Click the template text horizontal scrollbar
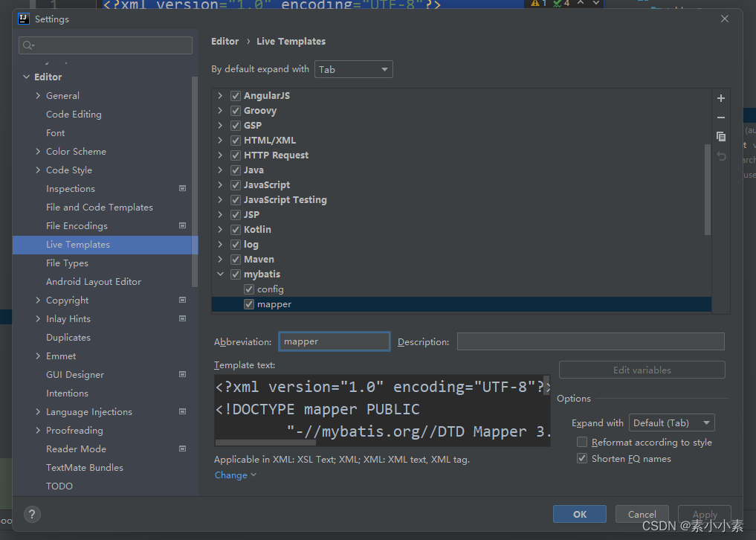Image resolution: width=756 pixels, height=540 pixels. pyautogui.click(x=265, y=443)
